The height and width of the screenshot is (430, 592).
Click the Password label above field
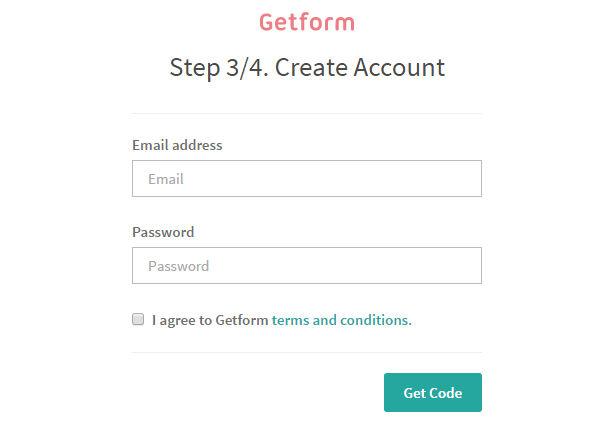click(163, 232)
